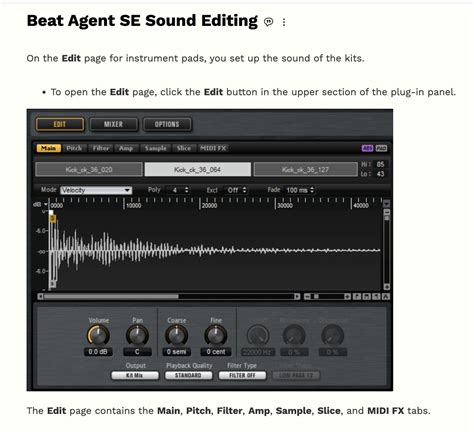This screenshot has height=432, width=474.
Task: Click the Volume value field 0.0 dB
Action: coord(98,352)
